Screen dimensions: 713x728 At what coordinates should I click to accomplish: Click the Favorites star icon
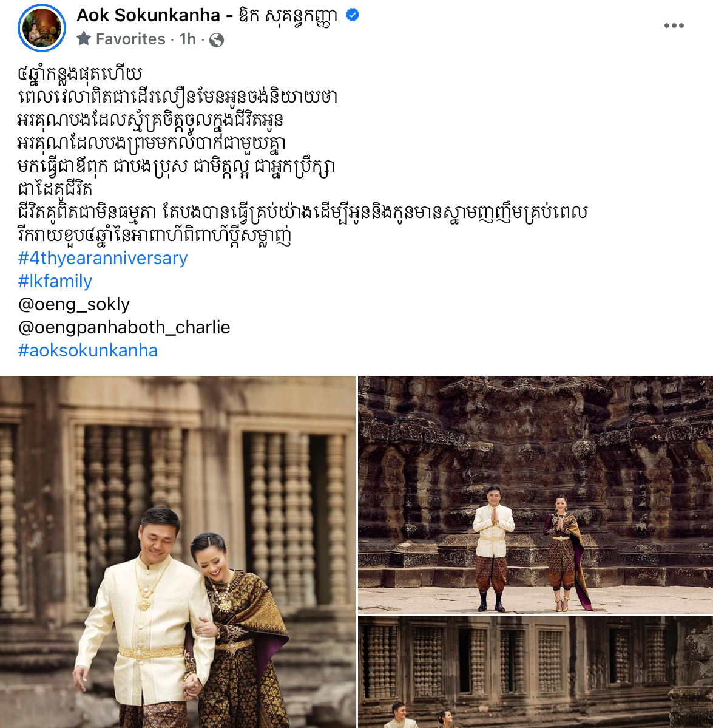pos(84,38)
